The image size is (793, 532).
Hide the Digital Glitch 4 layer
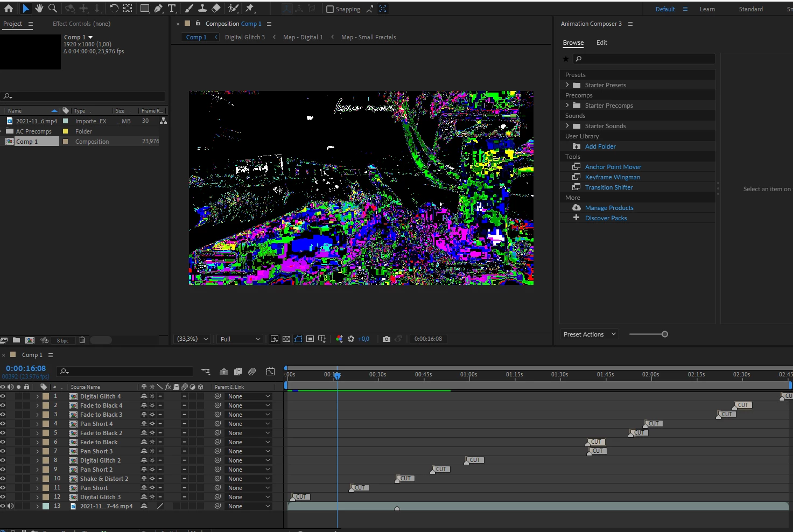pos(3,396)
